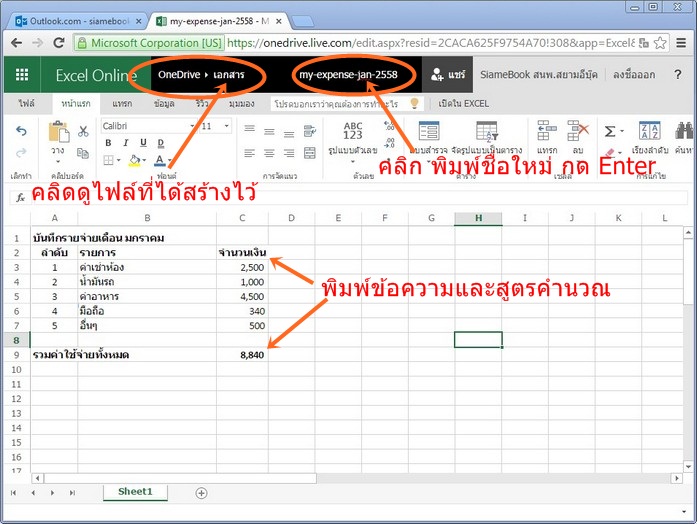Middle-align cell contents
Screen dimensions: 697x524
(269, 132)
